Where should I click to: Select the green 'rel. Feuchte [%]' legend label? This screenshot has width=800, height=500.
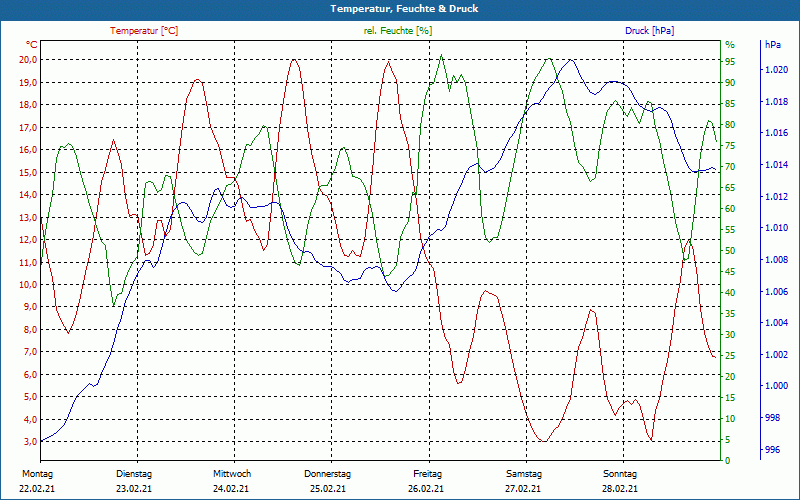[397, 31]
